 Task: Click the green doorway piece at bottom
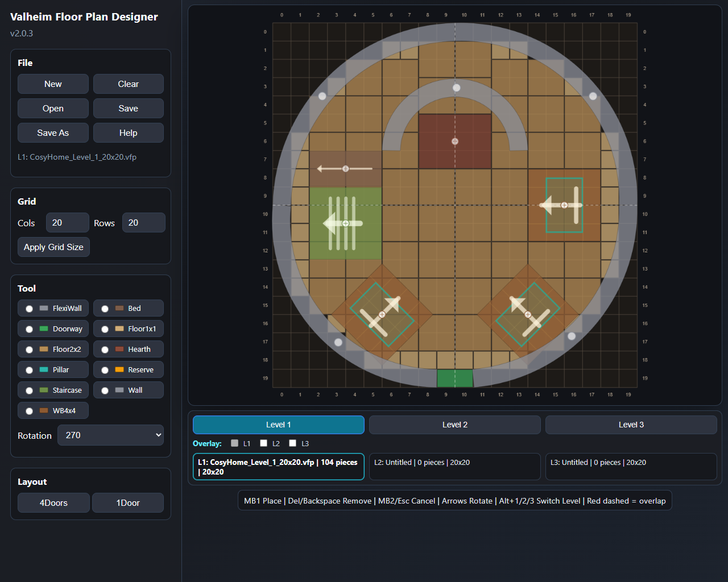pyautogui.click(x=455, y=378)
